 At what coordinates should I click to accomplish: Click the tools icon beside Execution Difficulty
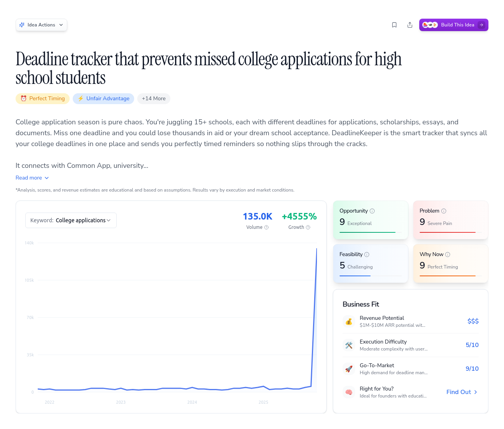coord(349,345)
